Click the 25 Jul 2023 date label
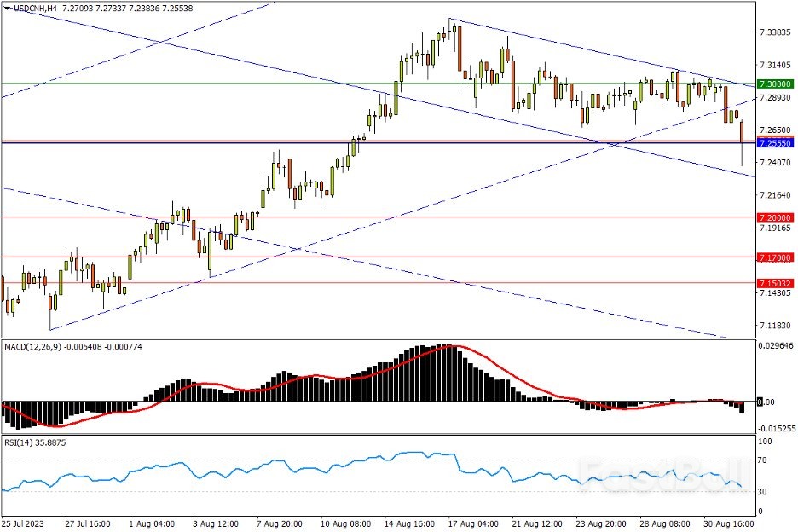Image resolution: width=798 pixels, height=532 pixels. coord(22,520)
